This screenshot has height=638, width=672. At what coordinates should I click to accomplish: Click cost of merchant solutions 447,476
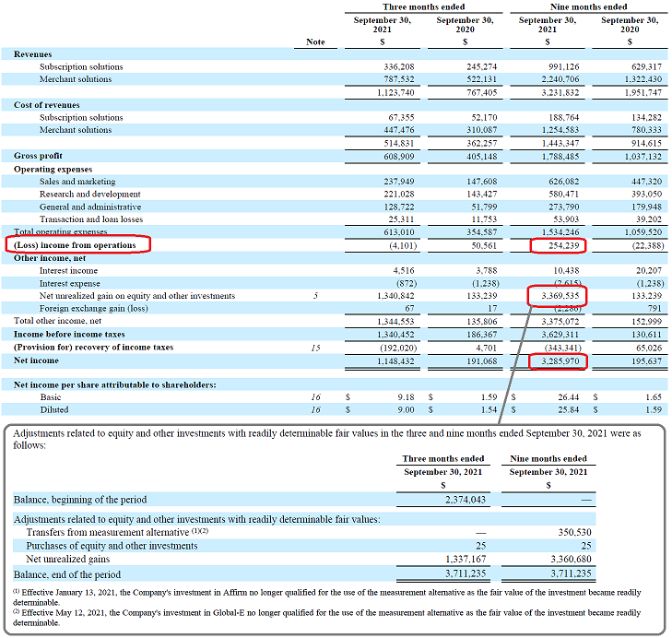click(398, 130)
